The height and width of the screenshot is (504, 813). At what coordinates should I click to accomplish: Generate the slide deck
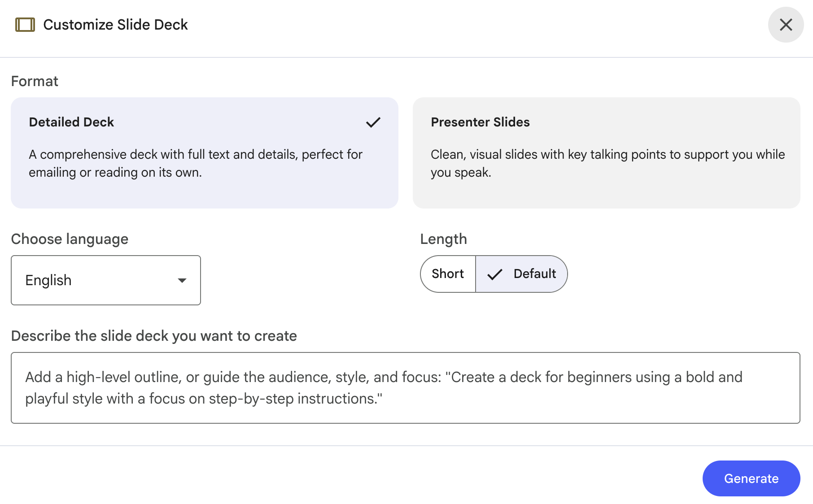coord(751,478)
